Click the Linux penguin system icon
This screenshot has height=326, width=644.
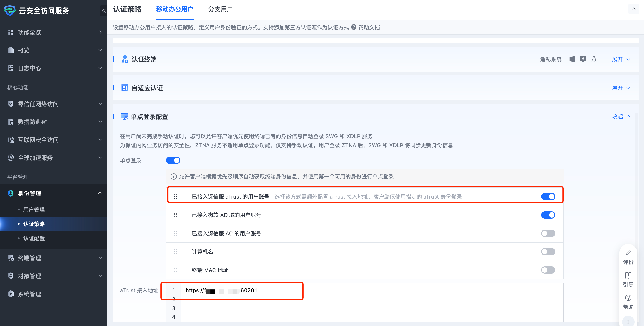pyautogui.click(x=594, y=59)
